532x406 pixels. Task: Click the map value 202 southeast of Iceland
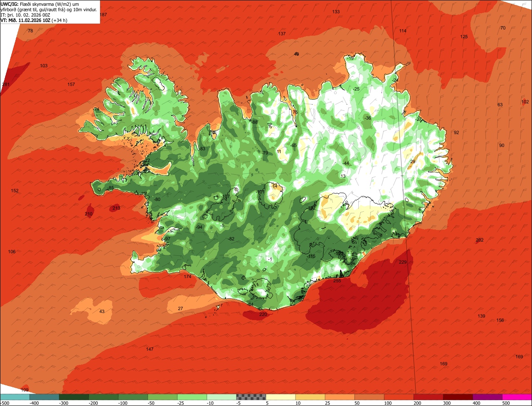click(x=480, y=240)
